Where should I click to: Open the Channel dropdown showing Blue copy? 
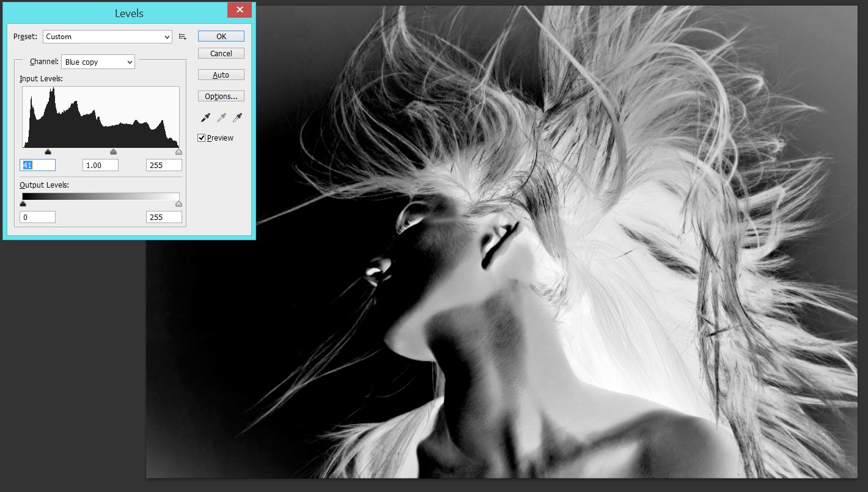coord(98,62)
